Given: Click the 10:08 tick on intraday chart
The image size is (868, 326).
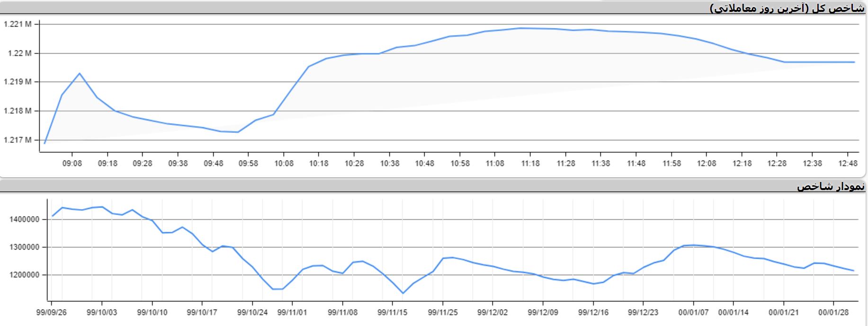Looking at the screenshot, I should (284, 163).
